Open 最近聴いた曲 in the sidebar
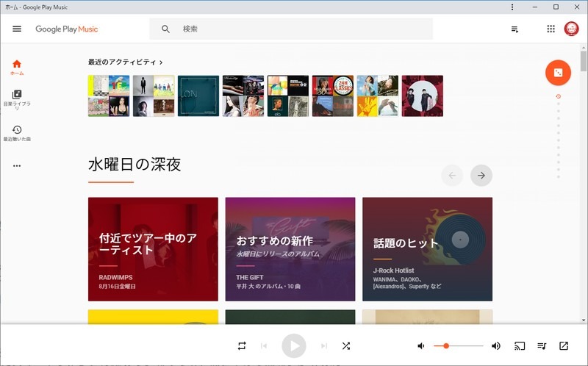588x366 pixels. pos(17,133)
